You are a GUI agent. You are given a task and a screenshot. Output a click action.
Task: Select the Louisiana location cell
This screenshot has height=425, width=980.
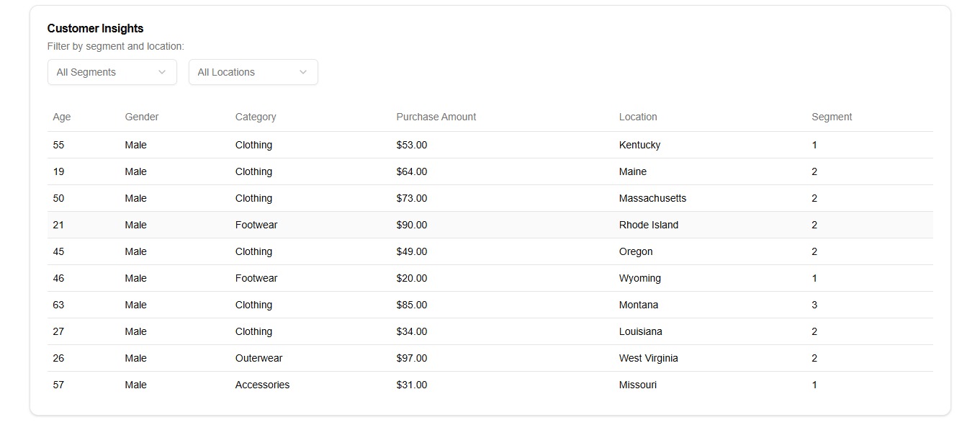coord(641,331)
